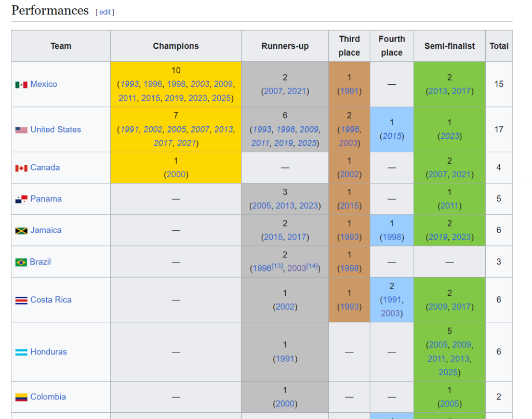Open 2011 in Panama's Semi-finalist cell
The width and height of the screenshot is (532, 419).
tap(449, 206)
